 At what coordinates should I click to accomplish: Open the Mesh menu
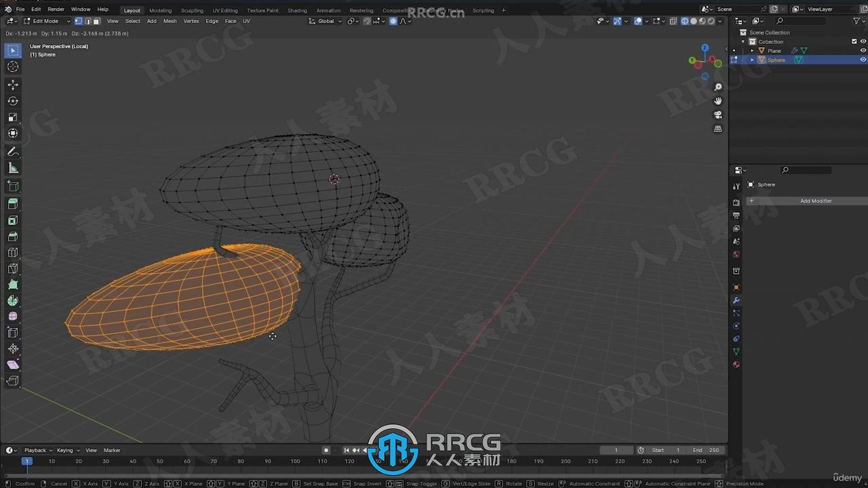(x=170, y=21)
